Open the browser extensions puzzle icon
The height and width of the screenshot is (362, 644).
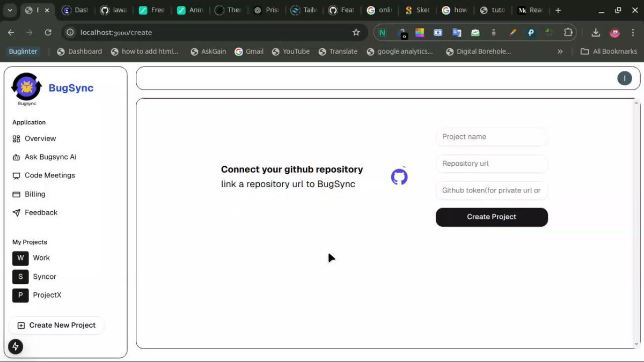[568, 32]
